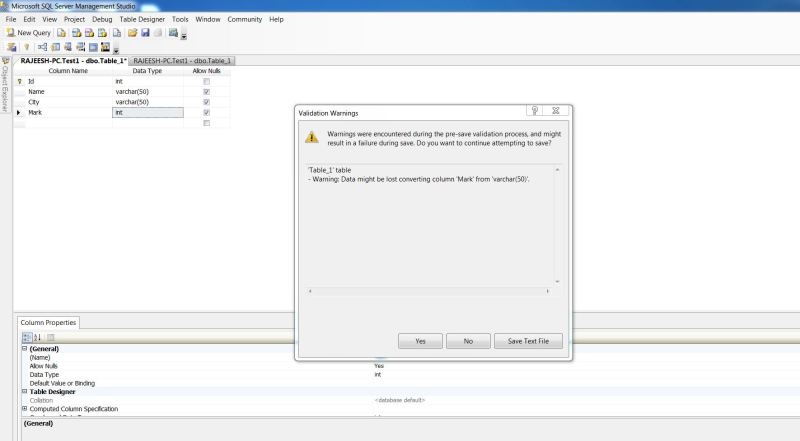800x441 pixels.
Task: Open the Help menu
Action: [277, 19]
